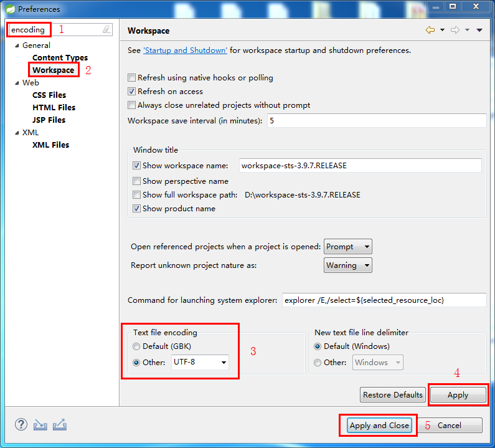The width and height of the screenshot is (495, 448).
Task: Click Apply and Close
Action: [379, 426]
